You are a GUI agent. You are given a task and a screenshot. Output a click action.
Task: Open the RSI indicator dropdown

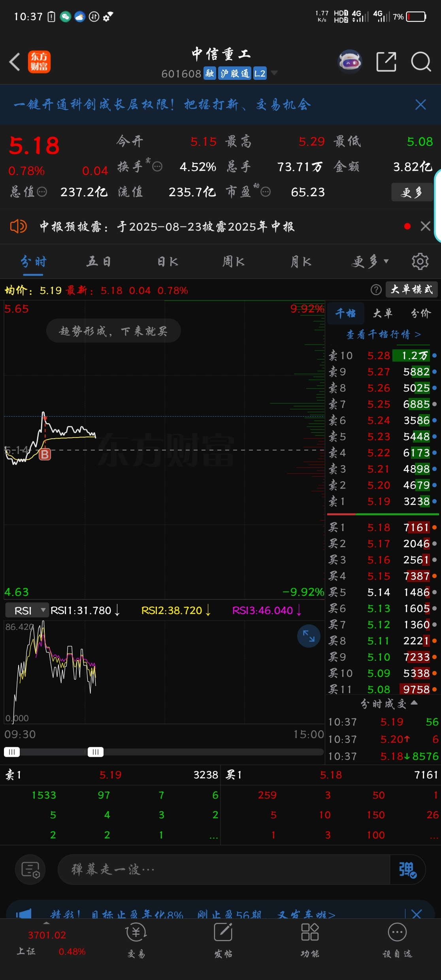27,611
